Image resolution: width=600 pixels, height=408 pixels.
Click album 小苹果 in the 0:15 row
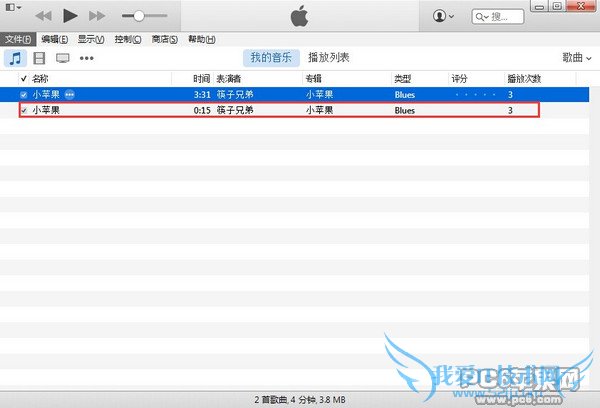click(x=320, y=110)
